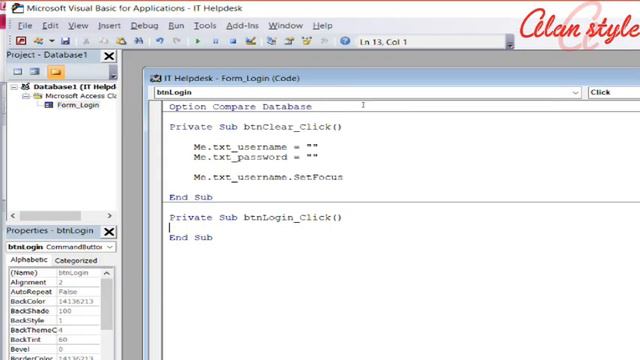Click left arrow of Project panel scrollbar
Viewport: 640px width, 360px height.
[x=13, y=216]
